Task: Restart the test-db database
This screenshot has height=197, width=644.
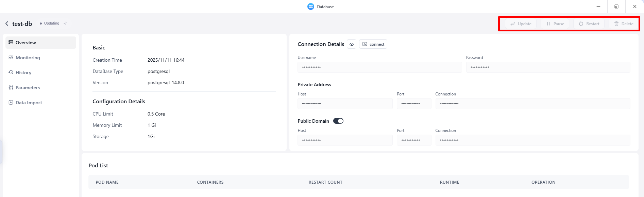Action: coord(589,24)
